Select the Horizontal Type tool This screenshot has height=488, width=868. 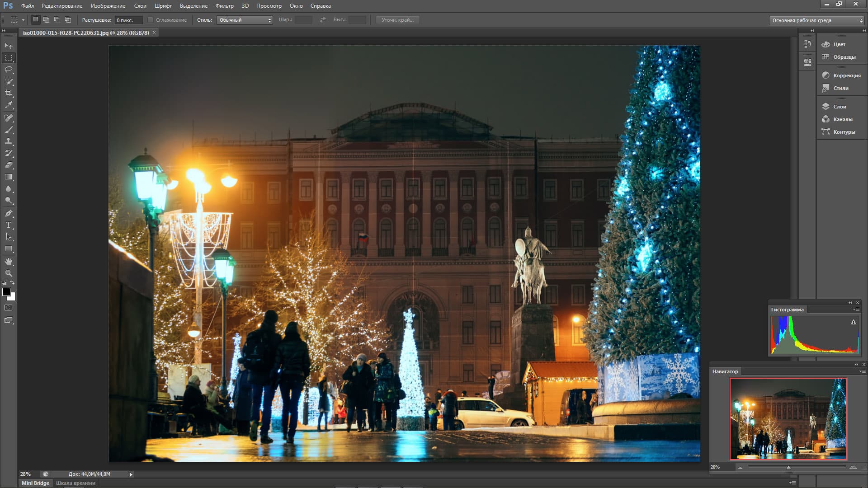[9, 225]
